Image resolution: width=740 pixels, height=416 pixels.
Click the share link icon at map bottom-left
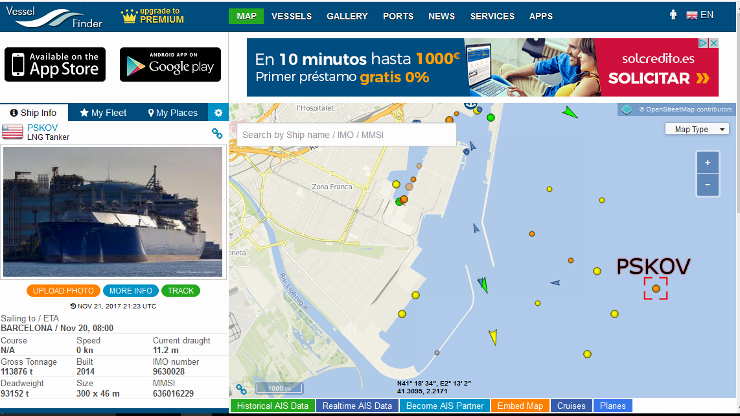(241, 389)
